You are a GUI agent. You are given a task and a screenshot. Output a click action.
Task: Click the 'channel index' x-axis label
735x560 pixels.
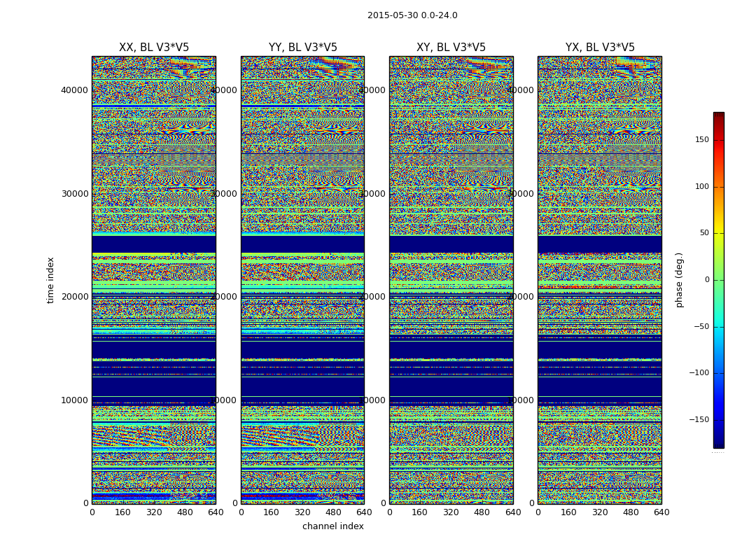point(332,526)
